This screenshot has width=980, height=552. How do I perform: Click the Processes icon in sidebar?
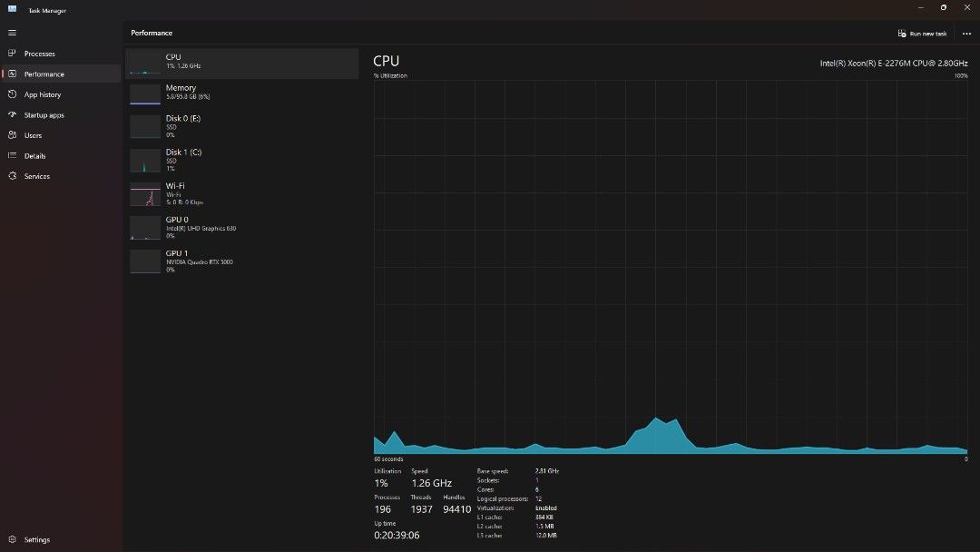(12, 54)
